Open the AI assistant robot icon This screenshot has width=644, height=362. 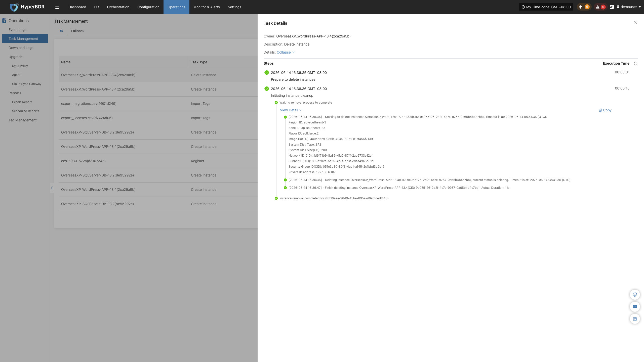[635, 294]
